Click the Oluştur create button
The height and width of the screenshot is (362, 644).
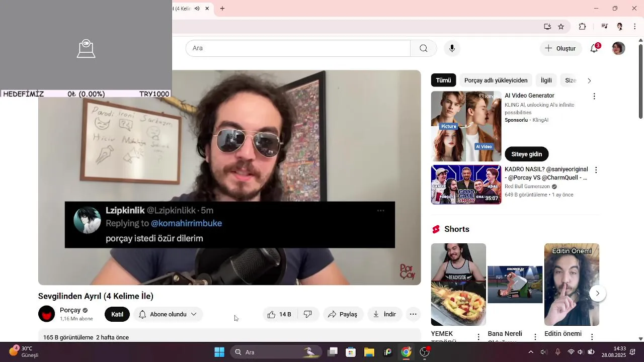pos(560,48)
